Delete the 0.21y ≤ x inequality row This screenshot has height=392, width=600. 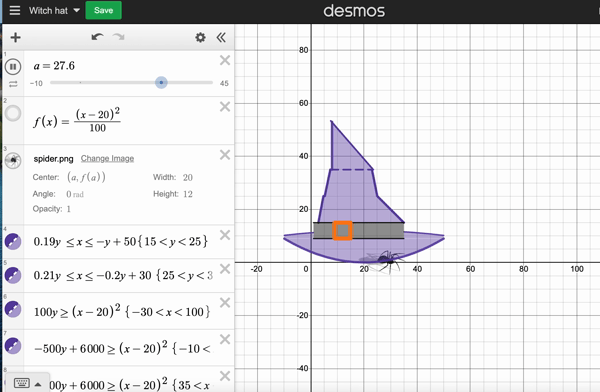click(x=225, y=269)
